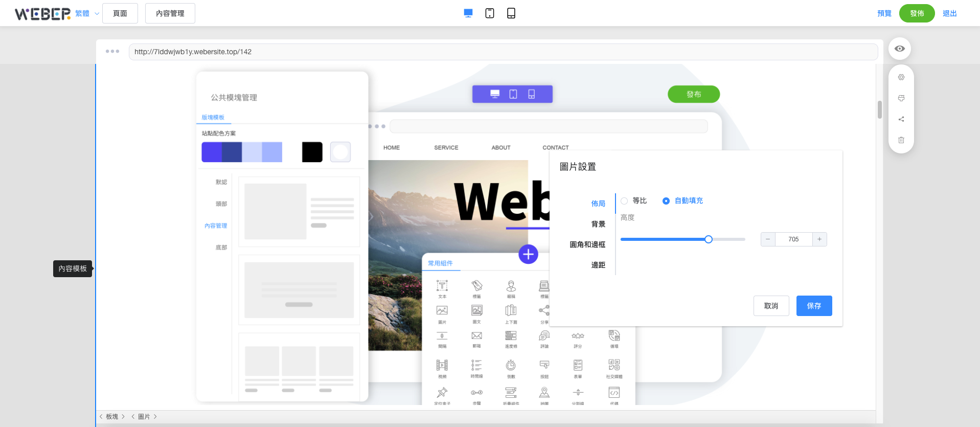Screen dimensions: 980x427
Task: Click the 倒數 countdown component icon
Action: (x=511, y=365)
